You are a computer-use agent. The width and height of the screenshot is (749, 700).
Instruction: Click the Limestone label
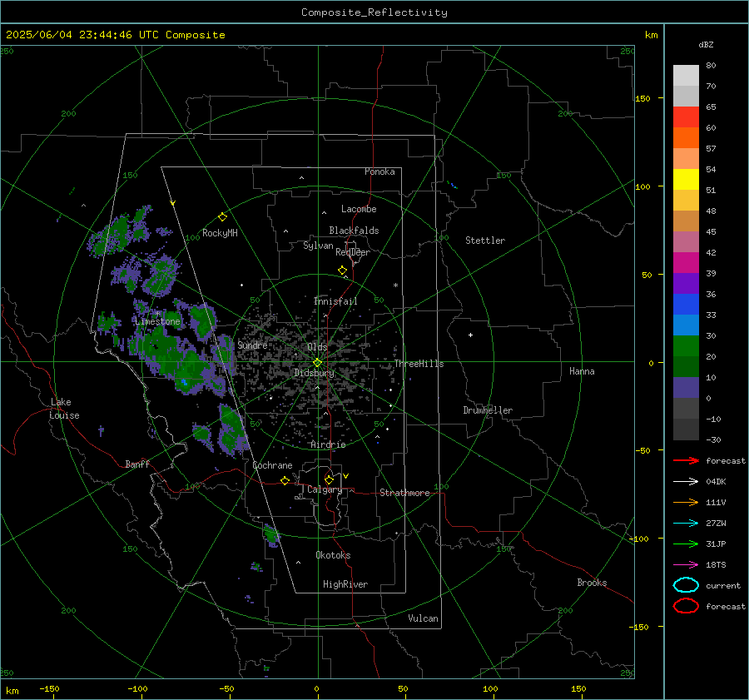[157, 321]
